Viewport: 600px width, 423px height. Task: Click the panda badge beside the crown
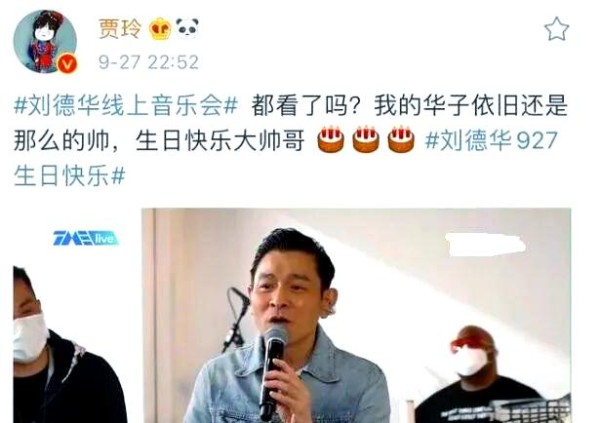[x=187, y=28]
